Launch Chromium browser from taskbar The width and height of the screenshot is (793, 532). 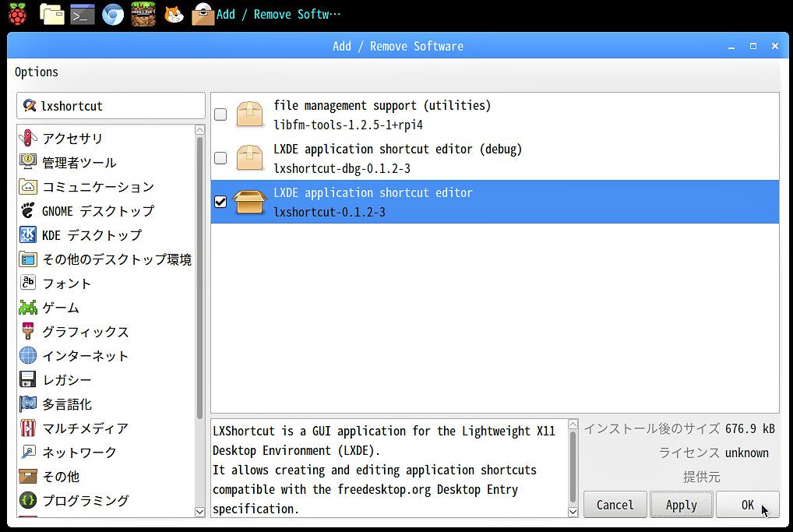(113, 14)
